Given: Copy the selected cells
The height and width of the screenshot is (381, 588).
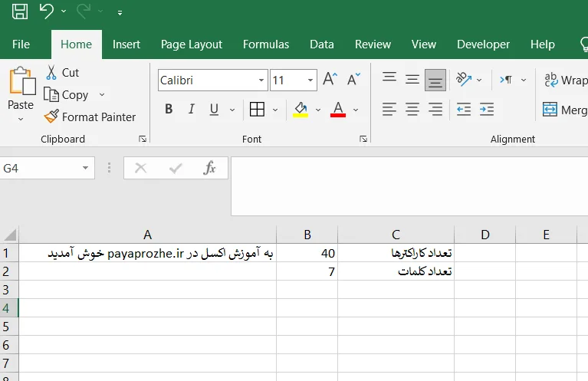Looking at the screenshot, I should pos(66,95).
